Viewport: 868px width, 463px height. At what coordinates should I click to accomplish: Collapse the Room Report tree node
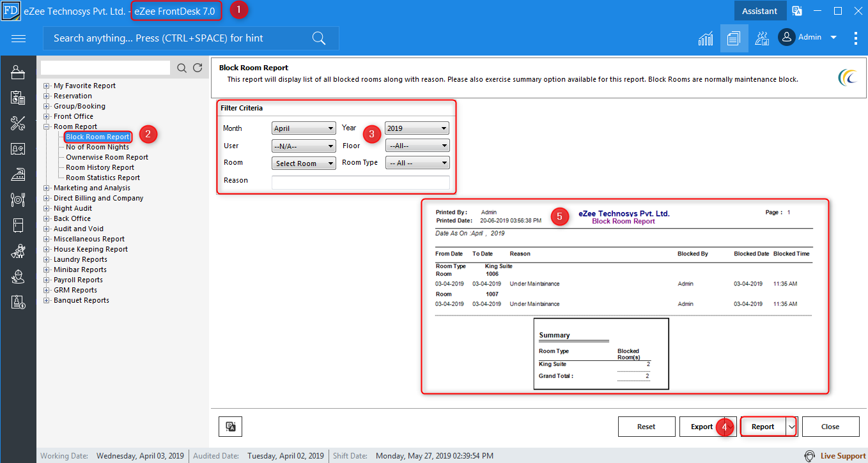[x=47, y=126]
